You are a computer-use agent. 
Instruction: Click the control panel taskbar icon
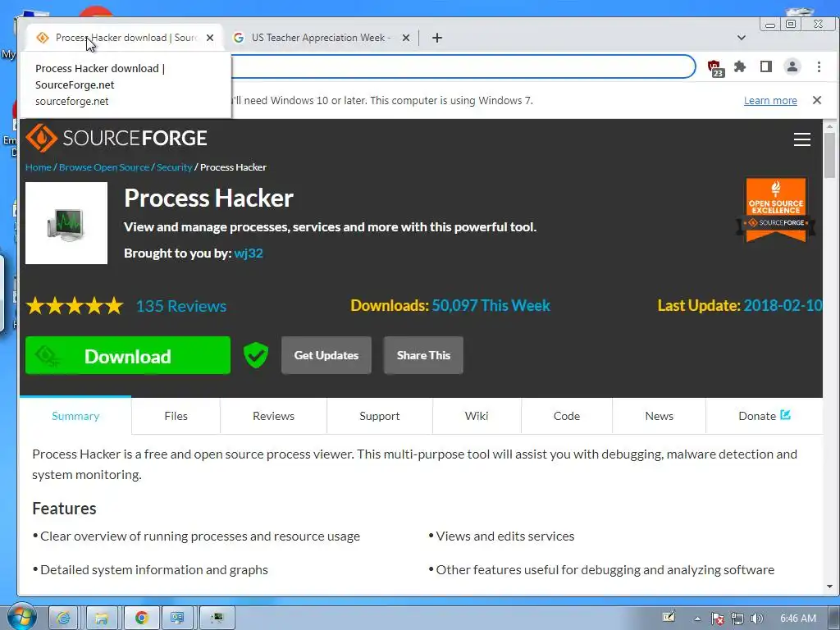(x=177, y=619)
